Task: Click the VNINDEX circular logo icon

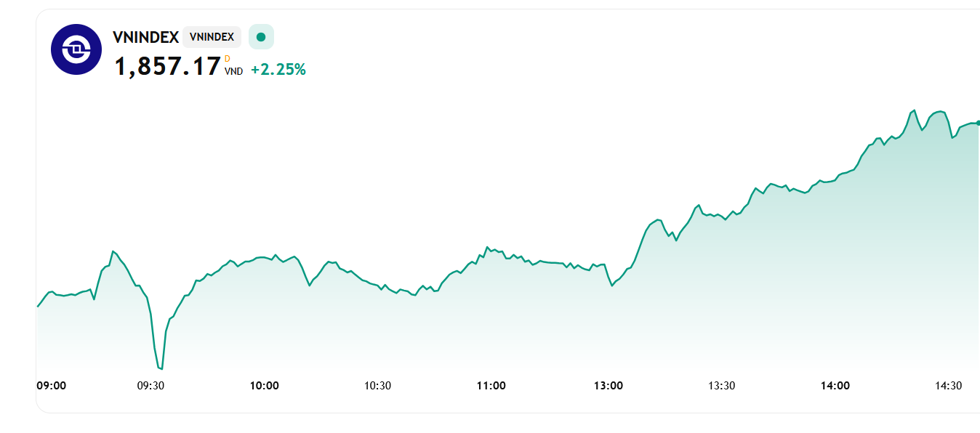Action: tap(76, 49)
